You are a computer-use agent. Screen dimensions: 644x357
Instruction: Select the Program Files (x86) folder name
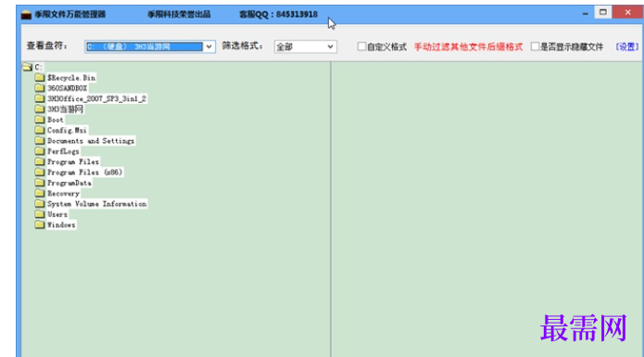[85, 172]
